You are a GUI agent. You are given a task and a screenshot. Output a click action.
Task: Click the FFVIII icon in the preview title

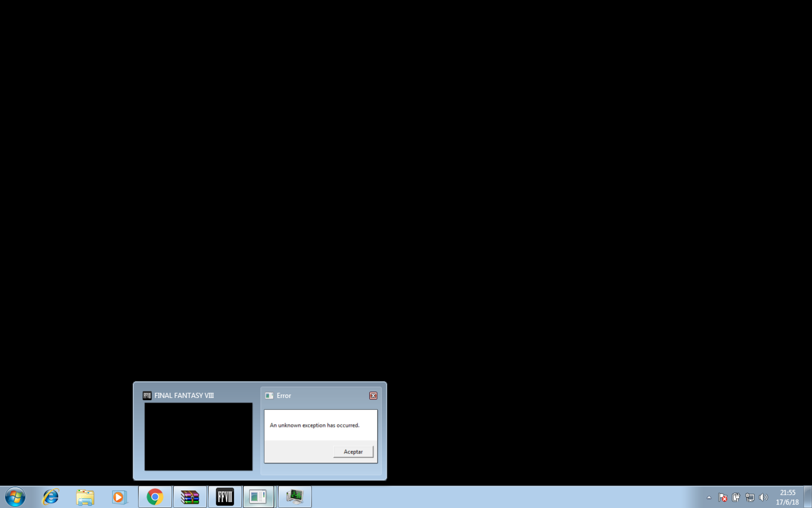(147, 395)
